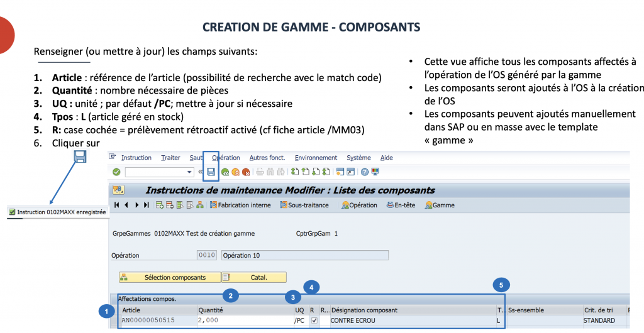Click the Article field AN00000050515
The height and width of the screenshot is (333, 644).
tap(157, 320)
